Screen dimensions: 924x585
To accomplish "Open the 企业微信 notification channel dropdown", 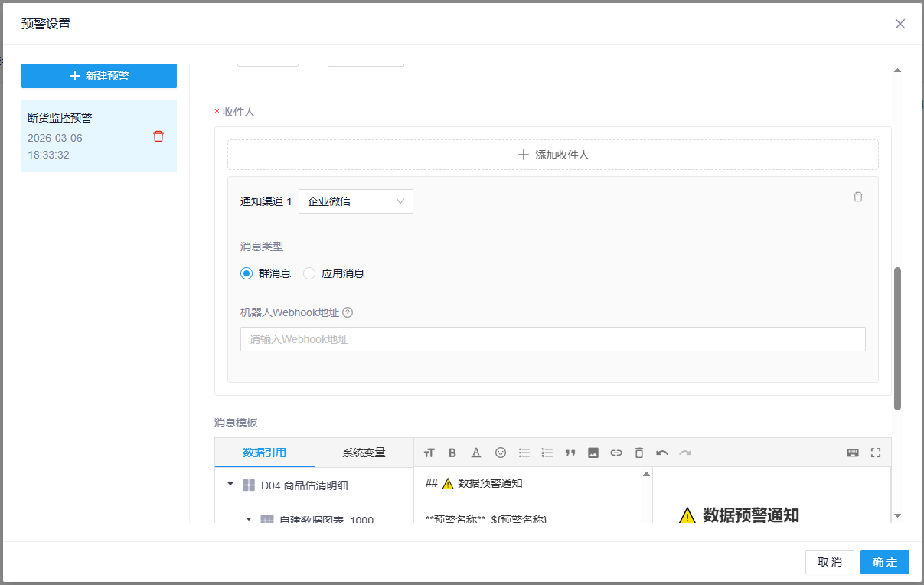I will (355, 201).
